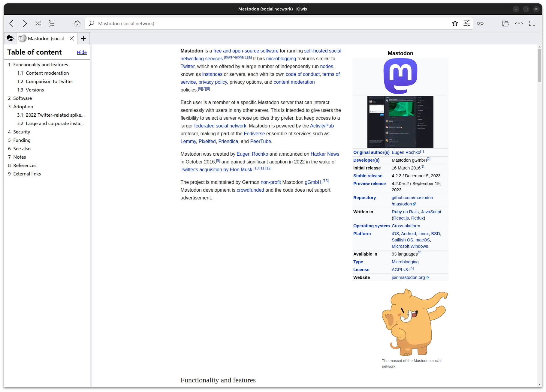The height and width of the screenshot is (392, 546).
Task: Open the Kiwix library tab icon
Action: tap(10, 38)
